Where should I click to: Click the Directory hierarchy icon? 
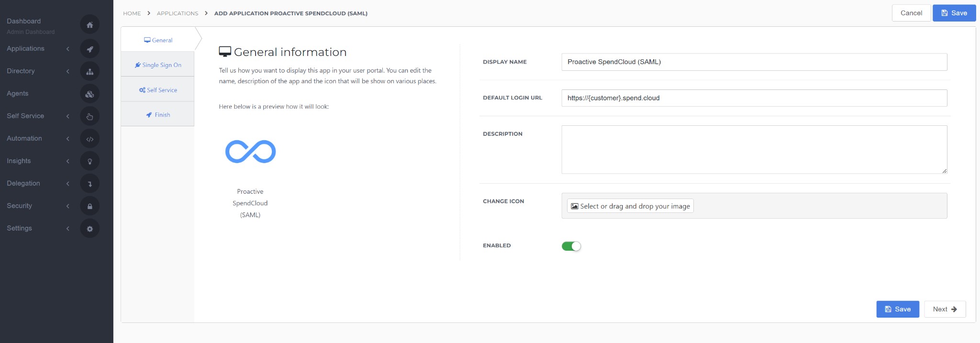[x=89, y=71]
